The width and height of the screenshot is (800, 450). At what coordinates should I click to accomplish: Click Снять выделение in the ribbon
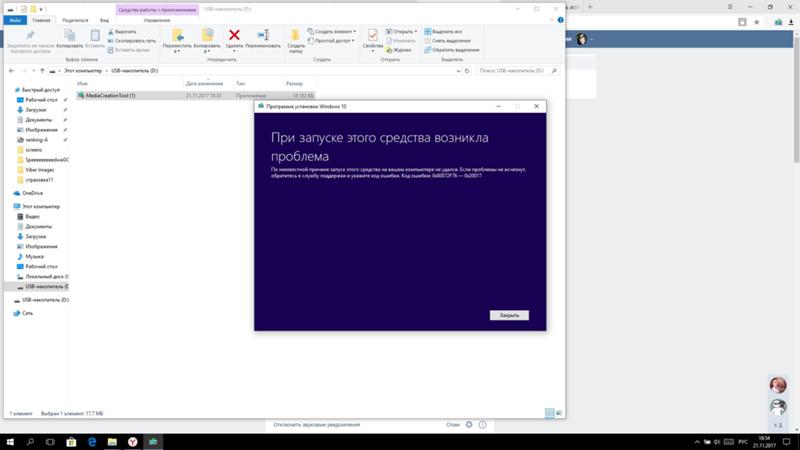(447, 41)
